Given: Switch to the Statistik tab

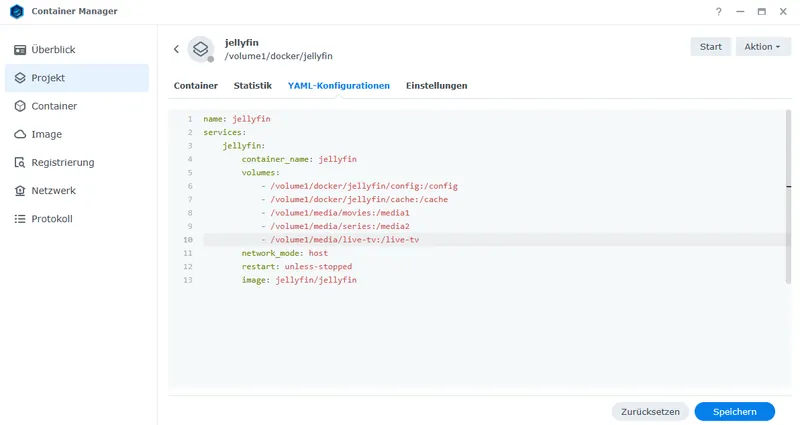Looking at the screenshot, I should 253,86.
